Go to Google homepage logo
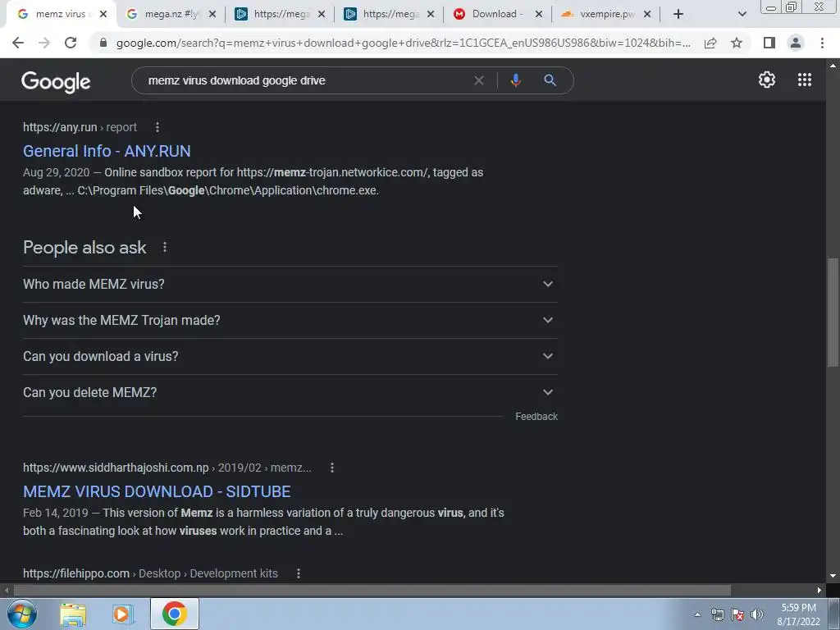 click(56, 81)
